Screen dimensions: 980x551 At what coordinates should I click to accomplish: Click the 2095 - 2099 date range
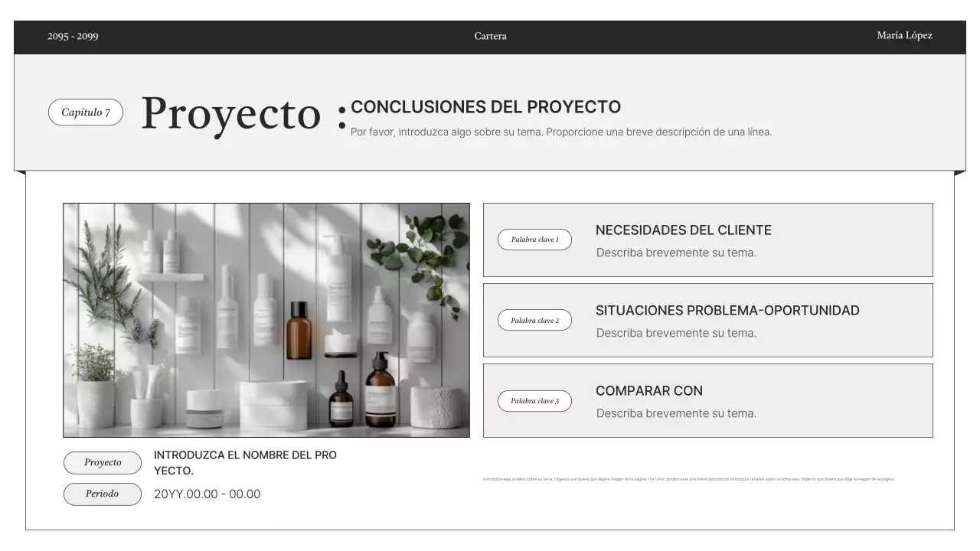coord(72,35)
